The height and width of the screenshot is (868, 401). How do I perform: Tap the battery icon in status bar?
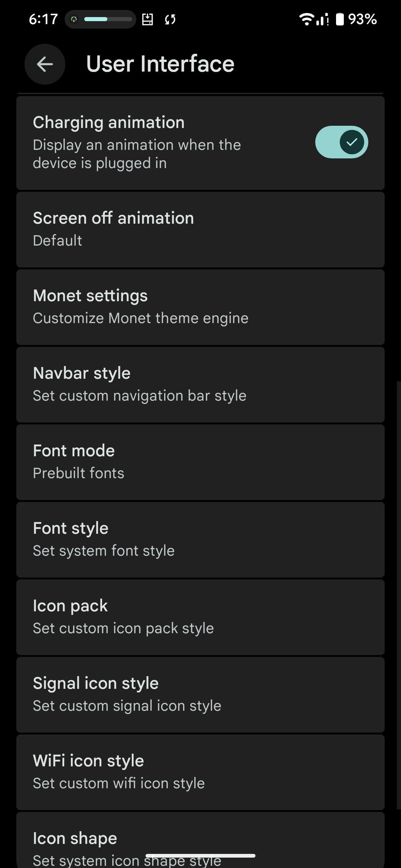[x=340, y=19]
